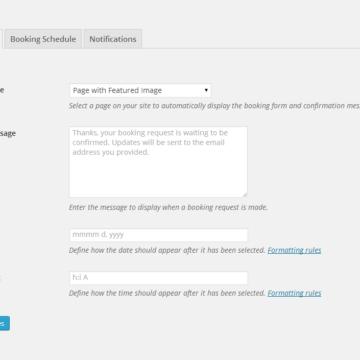
Task: Open Formatting rules link for time format
Action: [x=294, y=293]
